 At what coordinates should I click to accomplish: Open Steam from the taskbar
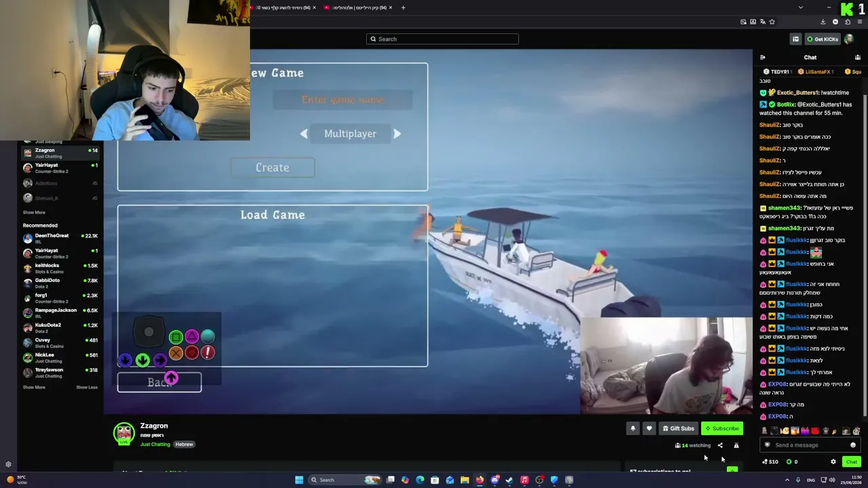(509, 480)
